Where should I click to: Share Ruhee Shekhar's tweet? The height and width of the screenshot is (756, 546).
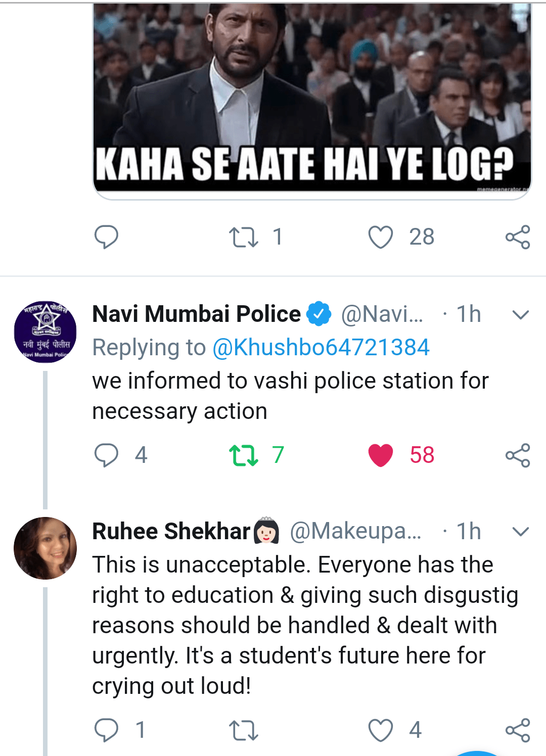[518, 730]
